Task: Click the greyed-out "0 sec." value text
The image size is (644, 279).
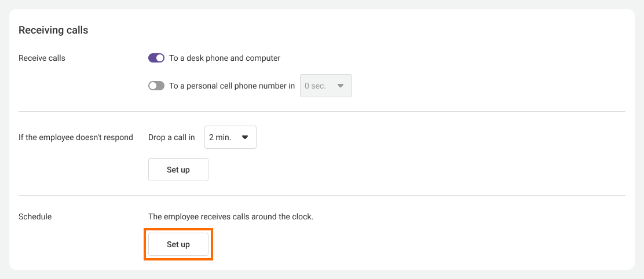Action: point(315,86)
